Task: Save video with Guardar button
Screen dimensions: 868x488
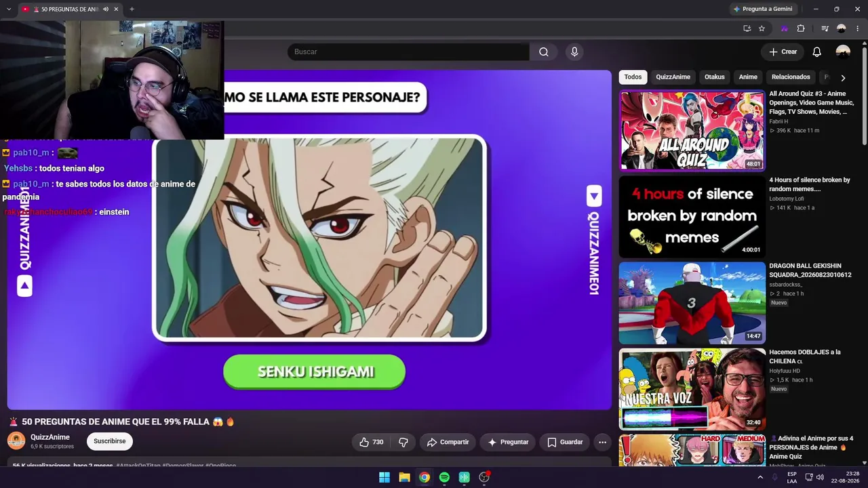Action: (x=565, y=442)
